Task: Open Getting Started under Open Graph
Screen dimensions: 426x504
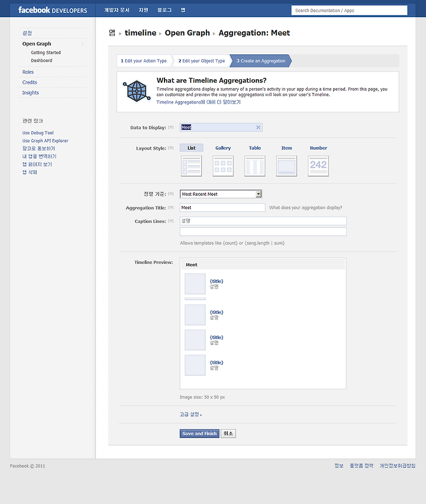Action: (x=46, y=53)
